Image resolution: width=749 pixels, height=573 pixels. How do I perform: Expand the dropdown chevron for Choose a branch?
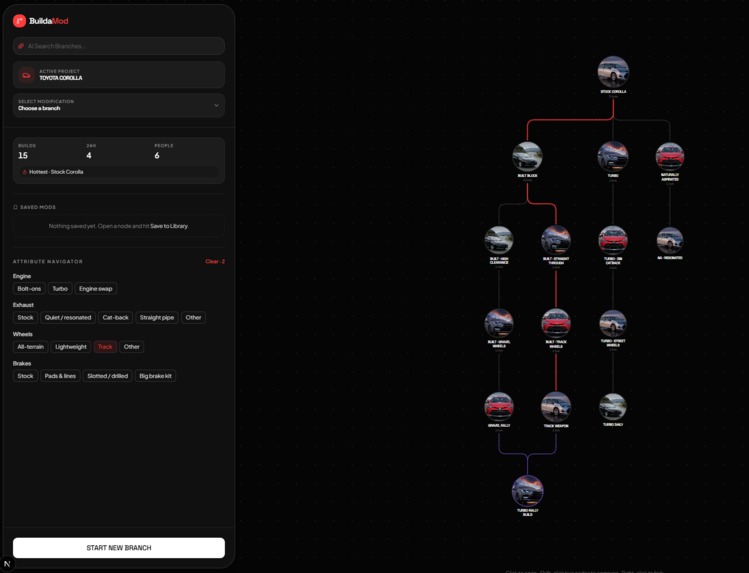click(216, 106)
